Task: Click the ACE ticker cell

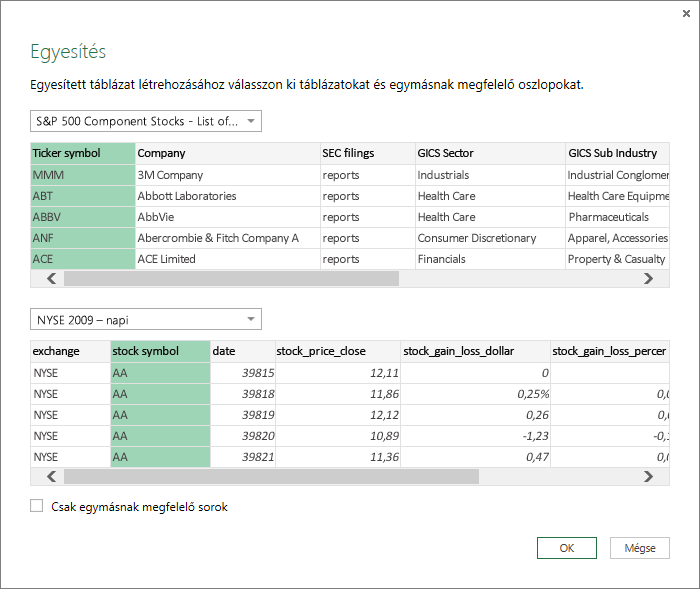Action: [83, 259]
